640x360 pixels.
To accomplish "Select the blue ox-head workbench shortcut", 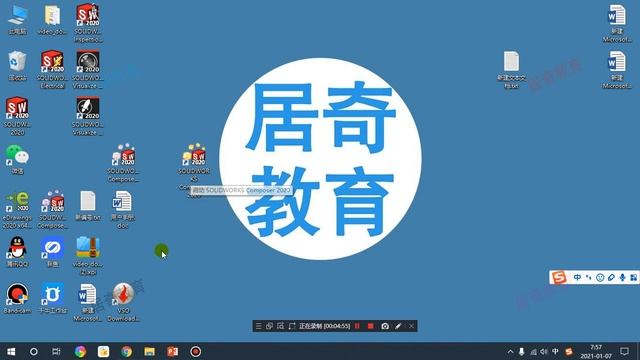I will 52,299.
